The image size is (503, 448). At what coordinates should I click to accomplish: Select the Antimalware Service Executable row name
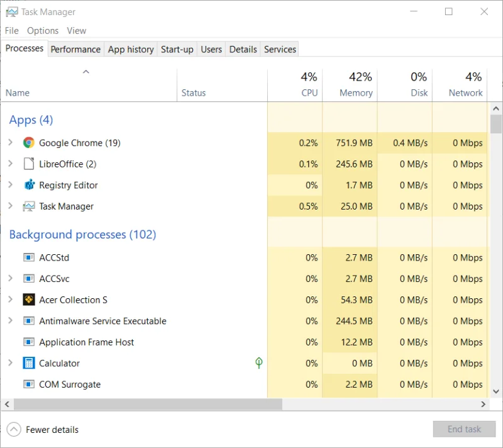[x=102, y=321]
